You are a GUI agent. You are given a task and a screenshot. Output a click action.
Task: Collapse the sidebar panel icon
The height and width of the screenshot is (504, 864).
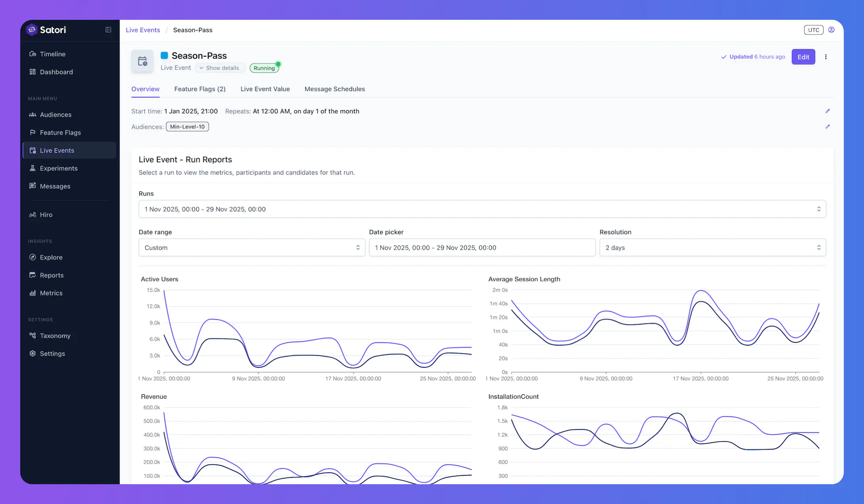(x=108, y=30)
